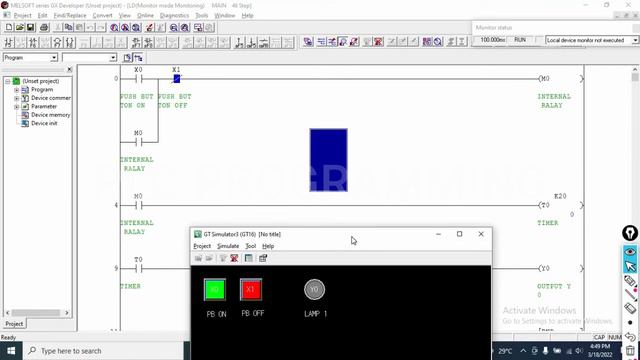The width and height of the screenshot is (640, 360).
Task: Print using the printer toolbar icon
Action: [44, 27]
